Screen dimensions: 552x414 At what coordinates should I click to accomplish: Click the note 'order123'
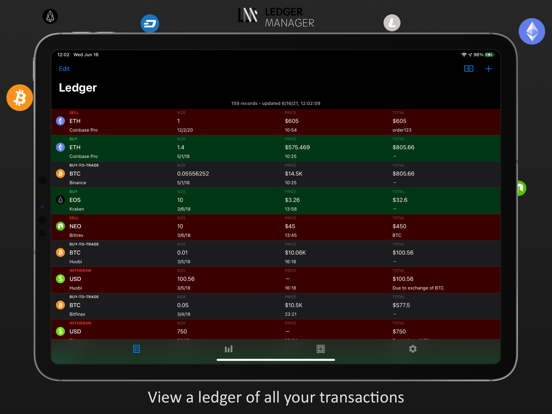[x=402, y=130]
